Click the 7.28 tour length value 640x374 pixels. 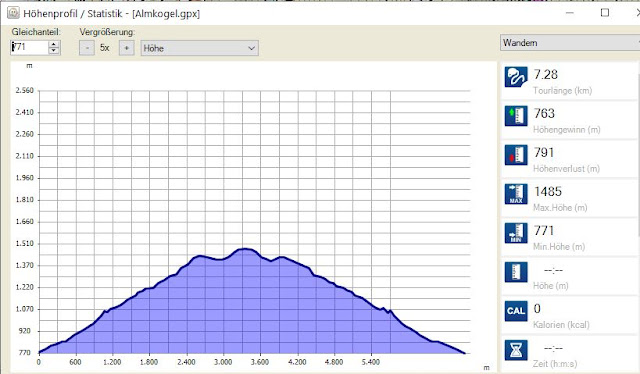pos(545,74)
